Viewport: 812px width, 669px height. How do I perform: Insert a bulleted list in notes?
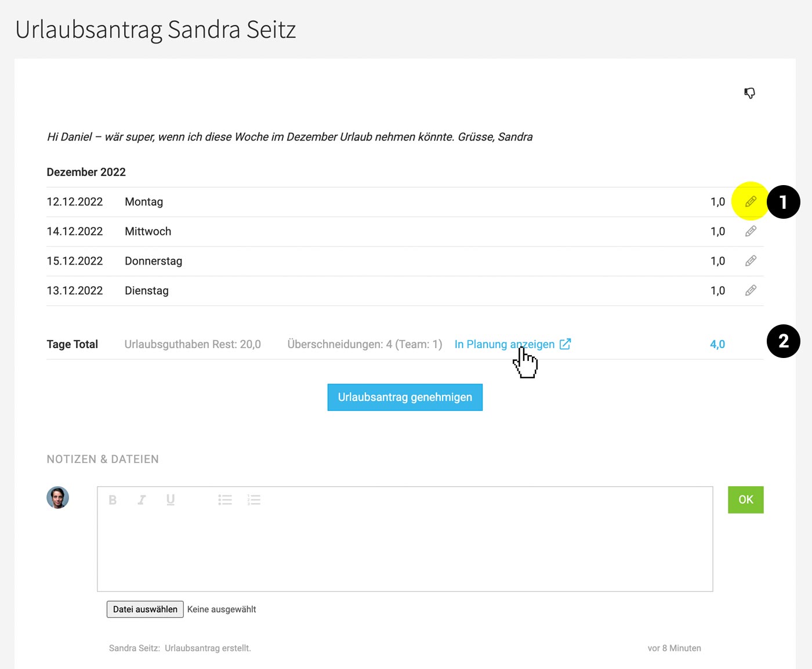pyautogui.click(x=225, y=500)
